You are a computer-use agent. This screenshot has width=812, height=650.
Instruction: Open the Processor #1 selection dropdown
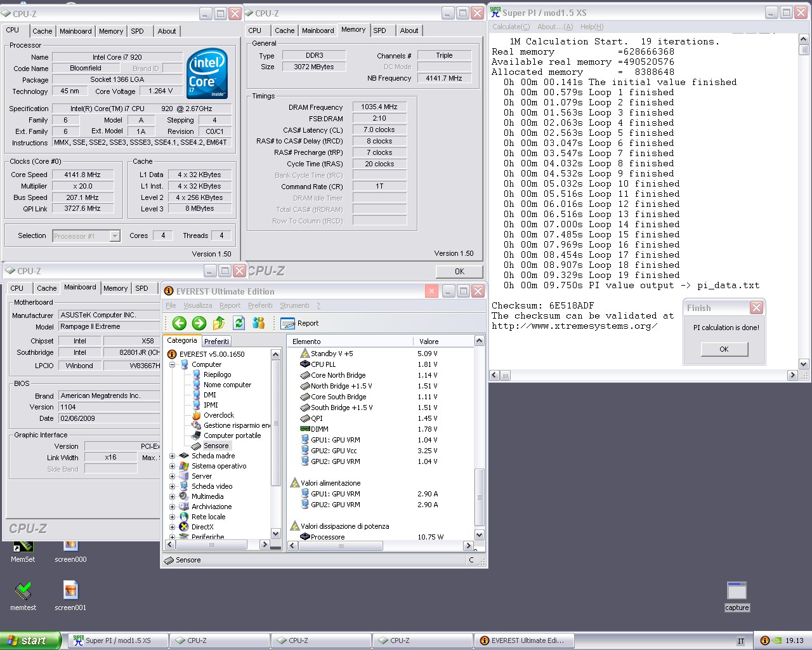pyautogui.click(x=115, y=235)
